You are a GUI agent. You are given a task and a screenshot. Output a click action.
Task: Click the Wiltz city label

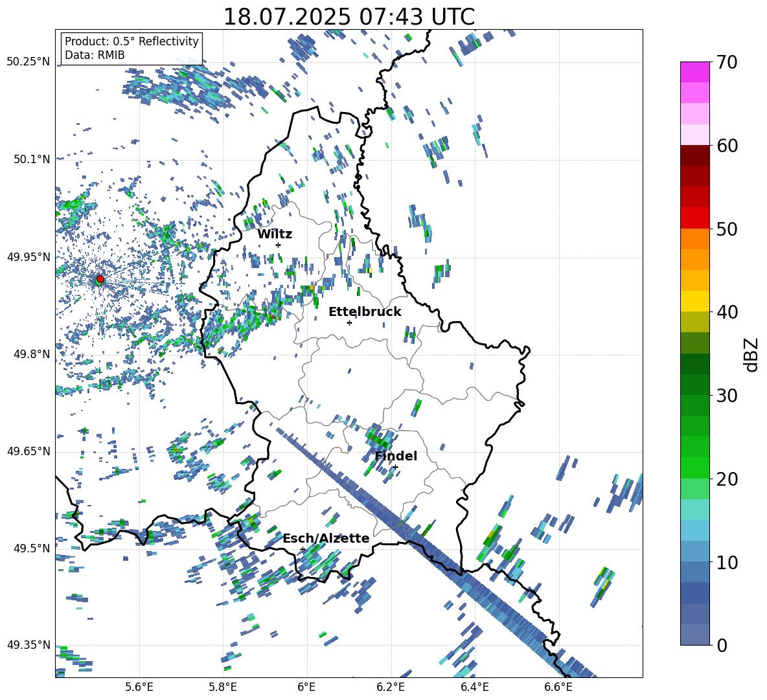pos(275,234)
